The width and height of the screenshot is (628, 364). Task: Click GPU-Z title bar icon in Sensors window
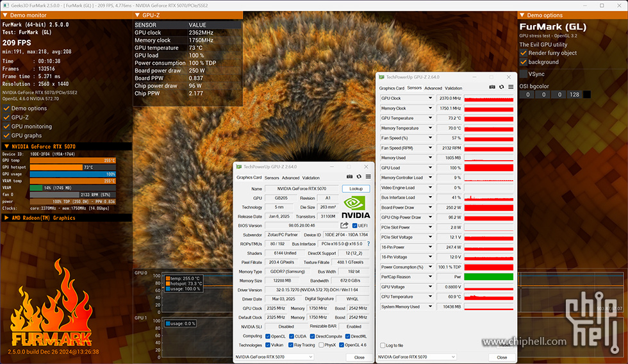pos(382,77)
